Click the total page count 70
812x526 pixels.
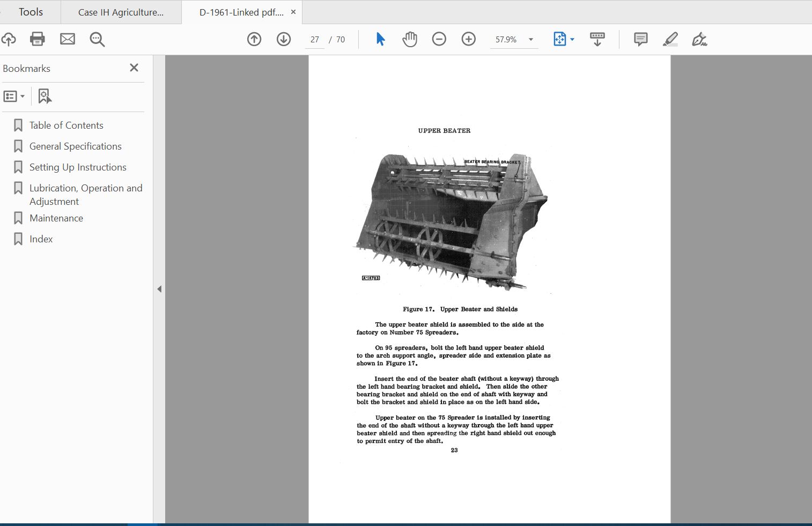[341, 40]
